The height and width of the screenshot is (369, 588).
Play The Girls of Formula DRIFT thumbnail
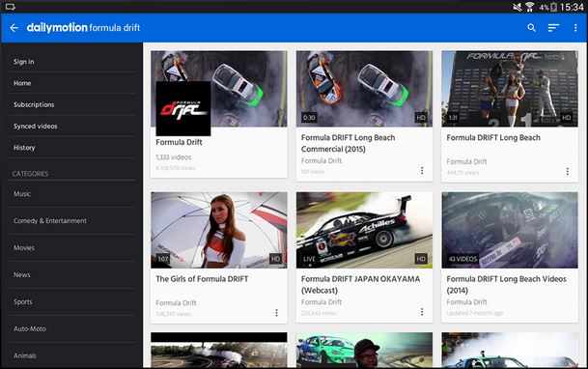pos(219,230)
